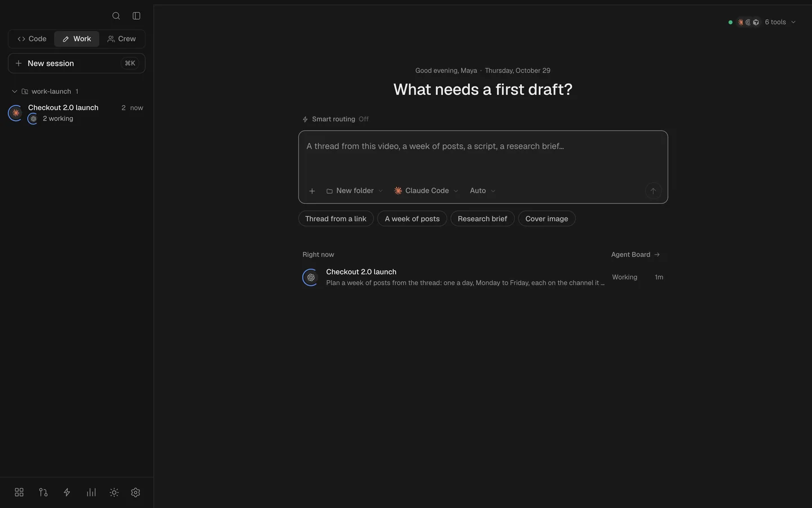Choose the Research brief suggestion
The height and width of the screenshot is (508, 812).
pyautogui.click(x=483, y=219)
